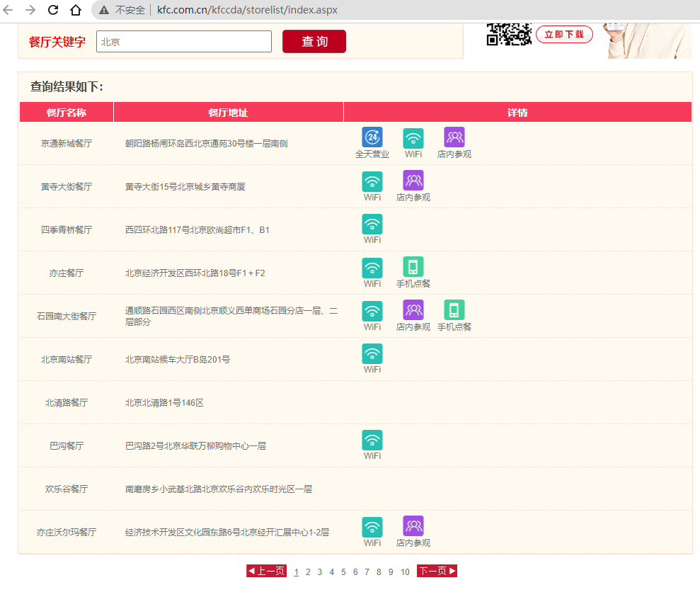
Task: Select restaurant name 北清路餐厅
Action: 67,403
